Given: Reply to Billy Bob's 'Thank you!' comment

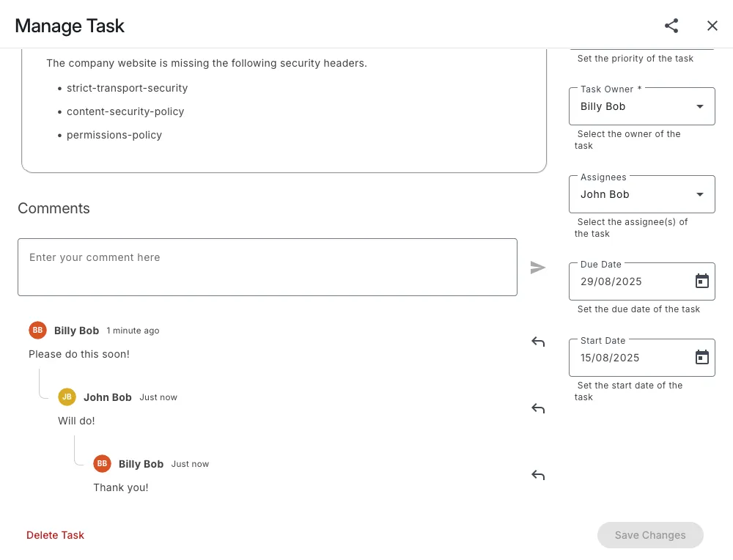Looking at the screenshot, I should tap(538, 475).
